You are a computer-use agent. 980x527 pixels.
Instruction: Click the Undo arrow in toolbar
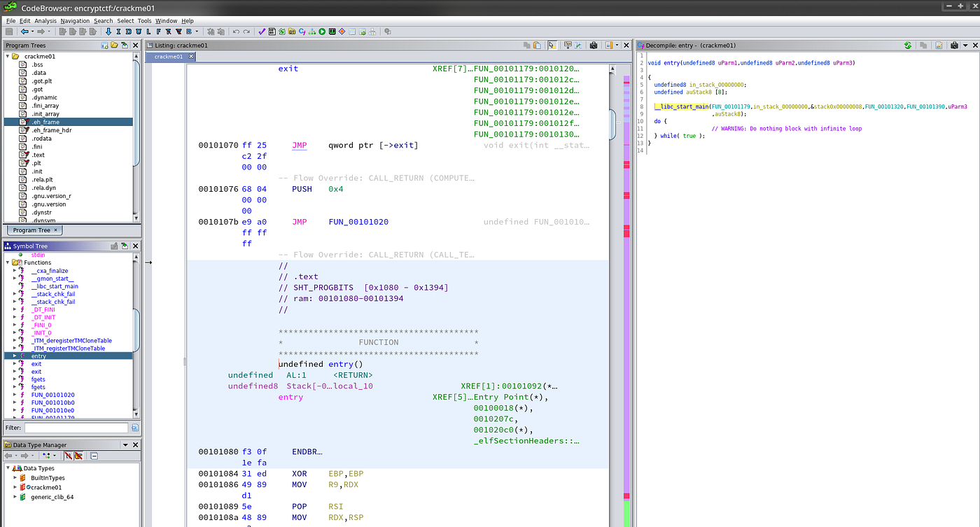[x=236, y=31]
